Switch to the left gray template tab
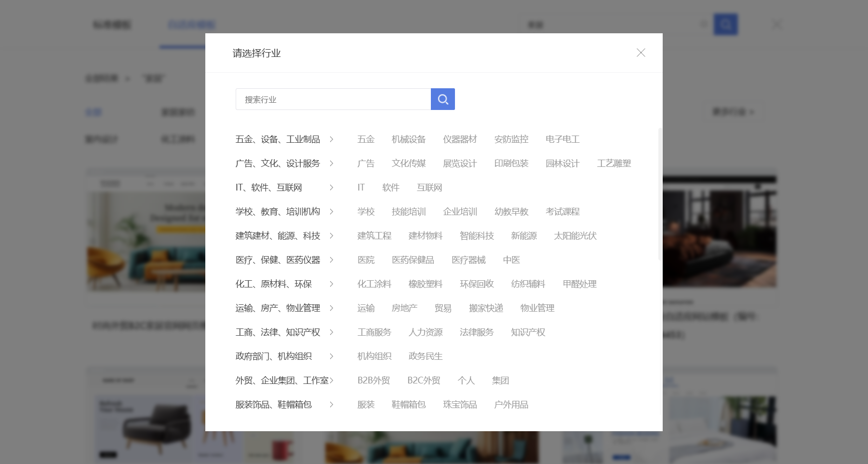The image size is (868, 464). click(112, 25)
